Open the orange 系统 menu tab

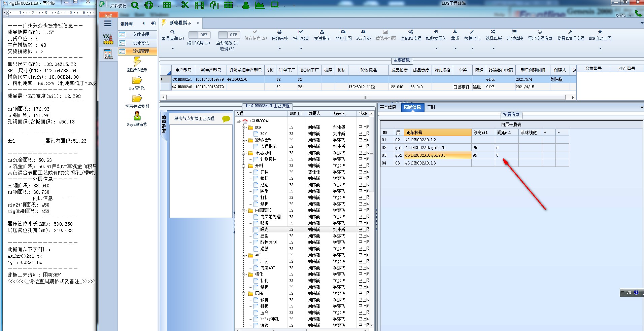(x=108, y=15)
